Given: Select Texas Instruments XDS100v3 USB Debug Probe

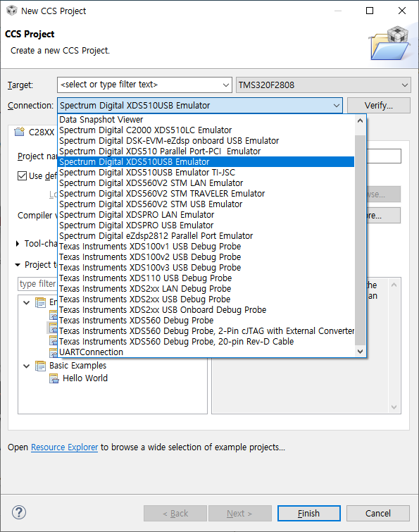Looking at the screenshot, I should 206,267.
